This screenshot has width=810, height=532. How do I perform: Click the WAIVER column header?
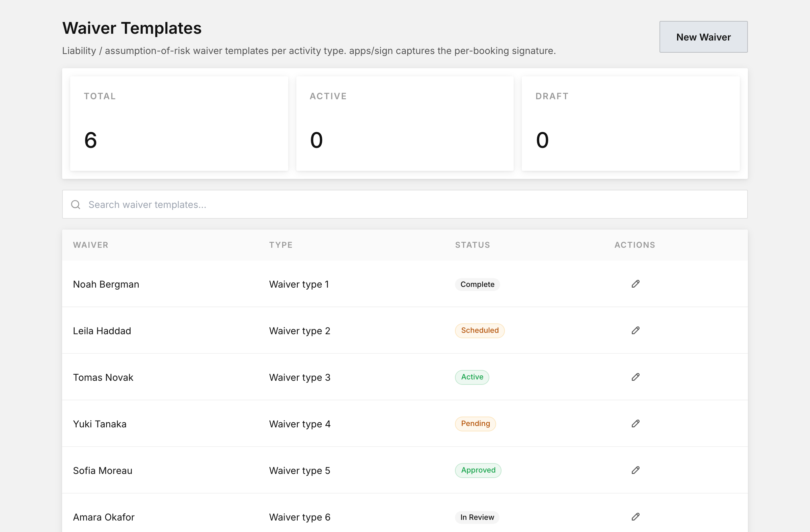pyautogui.click(x=90, y=245)
